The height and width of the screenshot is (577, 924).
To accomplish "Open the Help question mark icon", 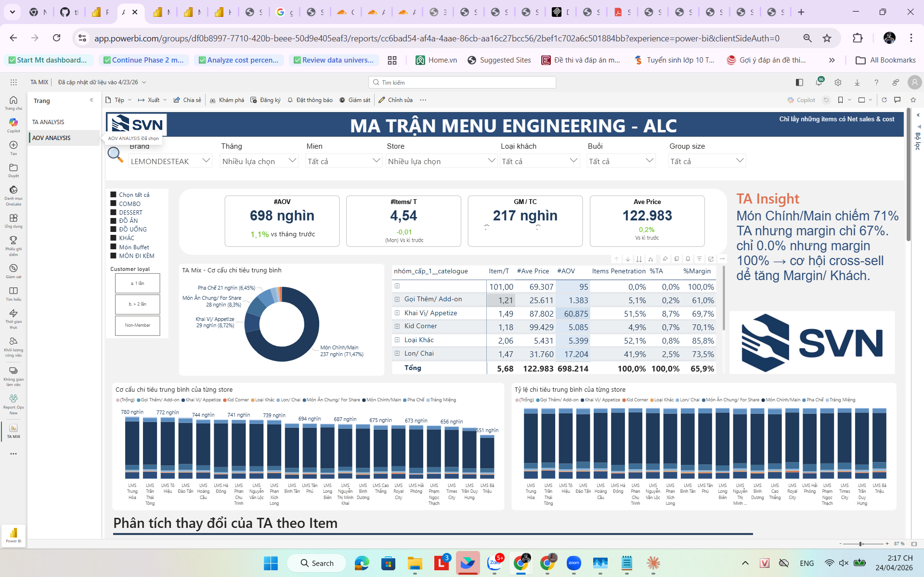I will point(876,82).
